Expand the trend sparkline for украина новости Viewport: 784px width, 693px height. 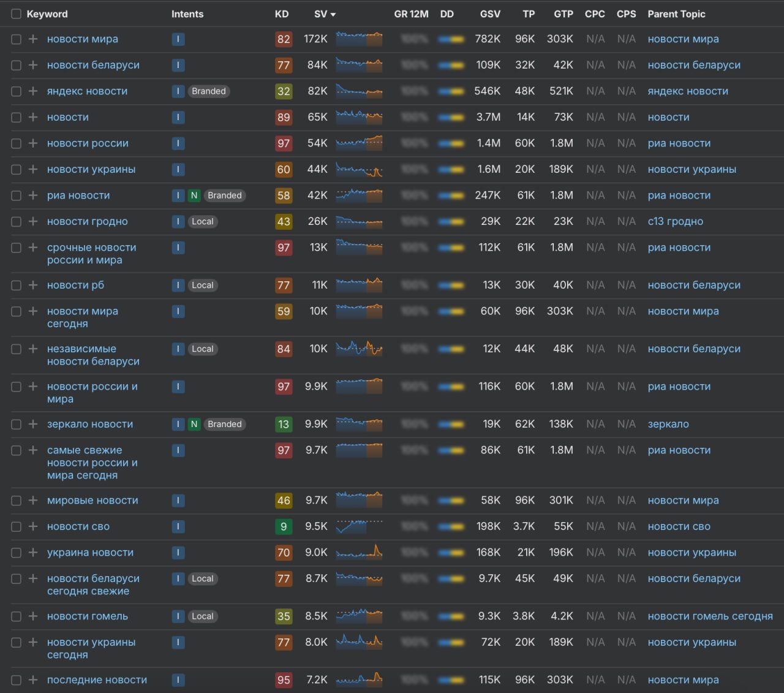coord(359,553)
